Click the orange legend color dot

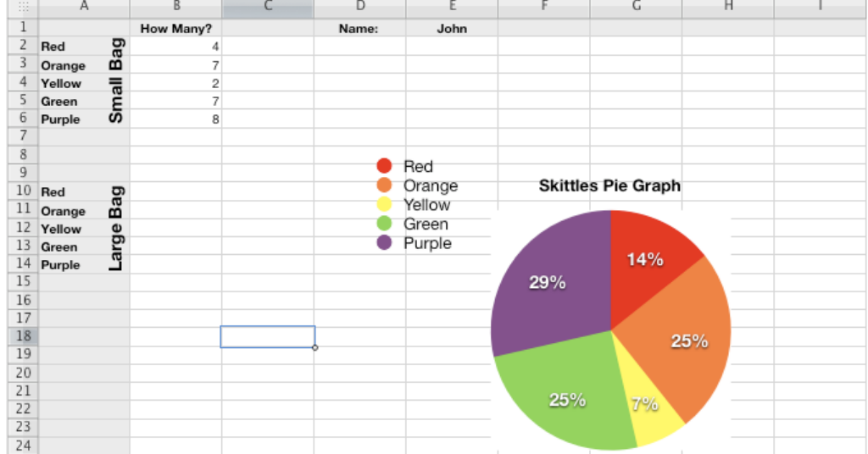(x=384, y=185)
